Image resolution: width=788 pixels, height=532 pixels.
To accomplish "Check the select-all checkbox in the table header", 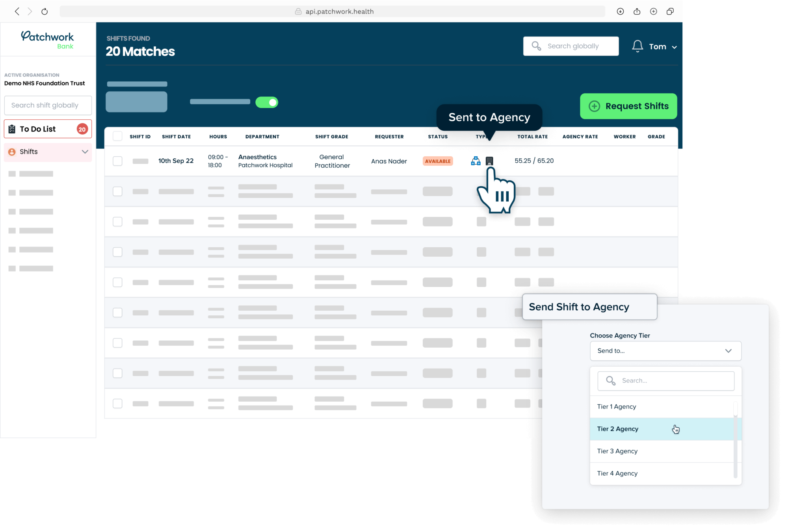I will [117, 136].
